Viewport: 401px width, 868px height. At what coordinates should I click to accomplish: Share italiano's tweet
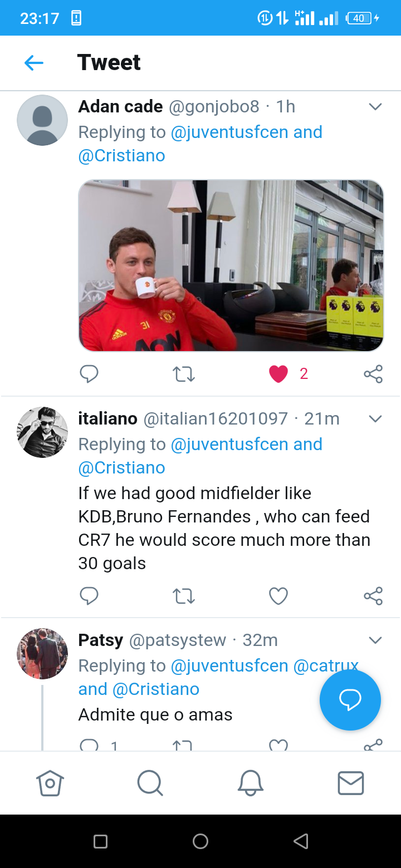point(373,596)
